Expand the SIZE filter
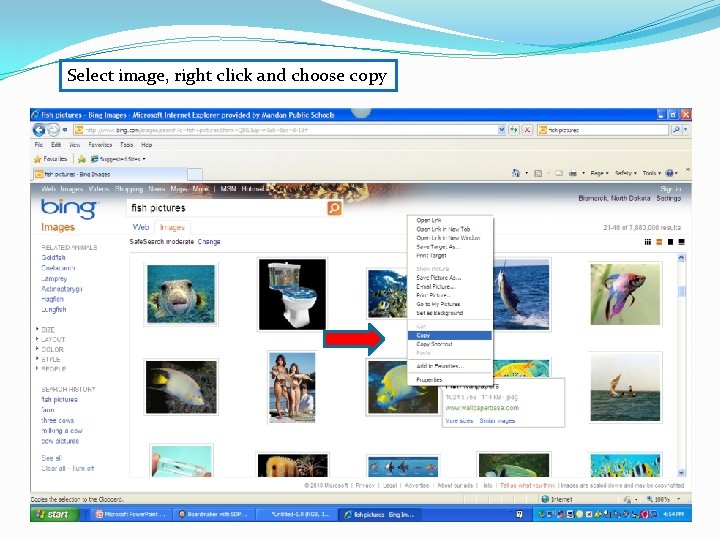The image size is (720, 540). point(48,330)
